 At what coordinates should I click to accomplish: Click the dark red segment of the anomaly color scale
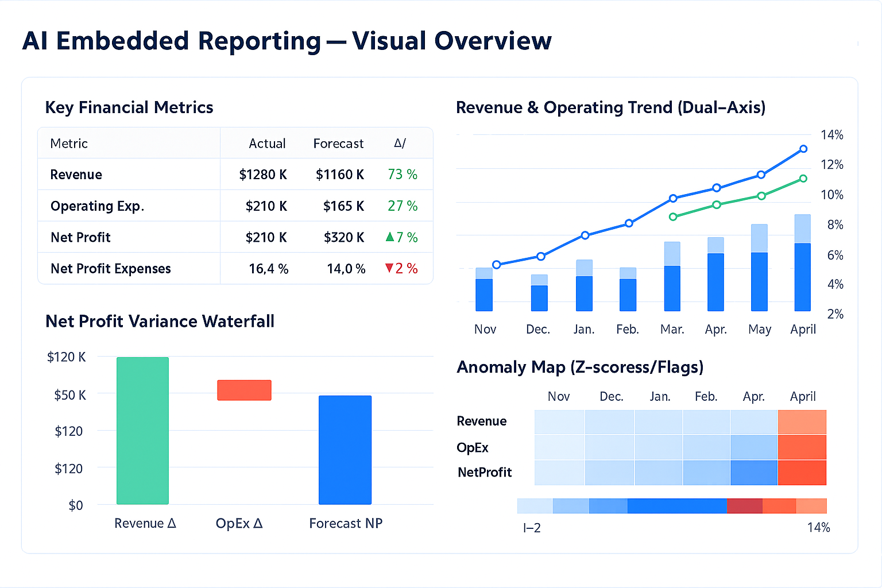click(744, 506)
